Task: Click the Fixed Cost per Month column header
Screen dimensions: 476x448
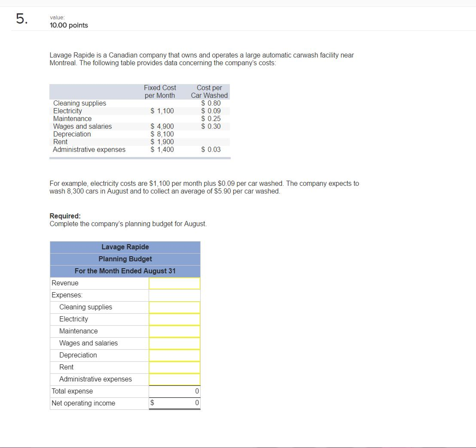Action: pos(160,91)
